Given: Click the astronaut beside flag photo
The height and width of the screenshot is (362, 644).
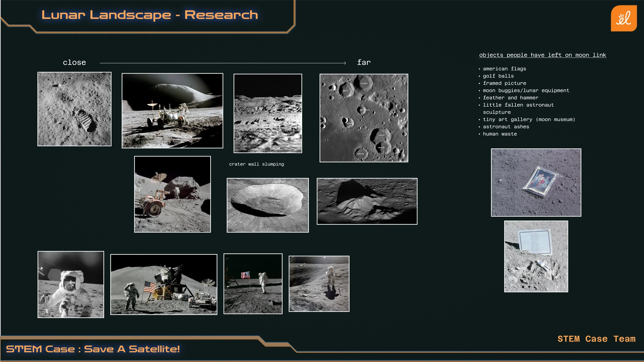Looking at the screenshot, I should pos(253,283).
